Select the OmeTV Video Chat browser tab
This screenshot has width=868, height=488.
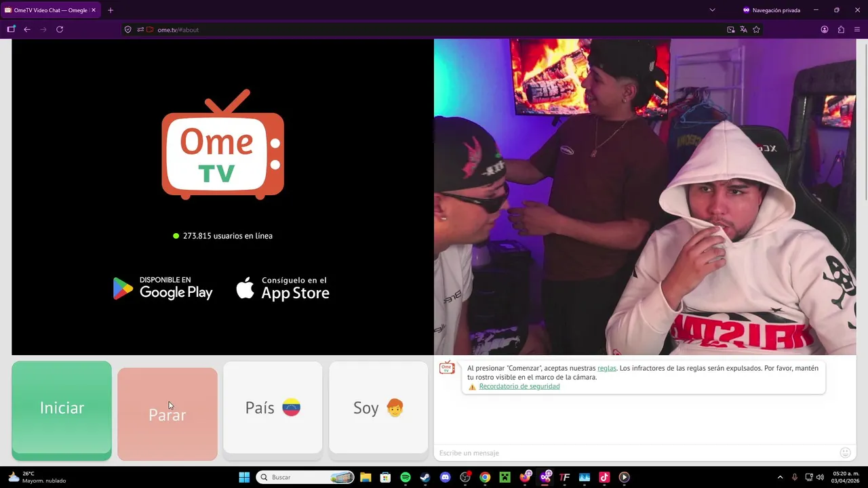(49, 10)
